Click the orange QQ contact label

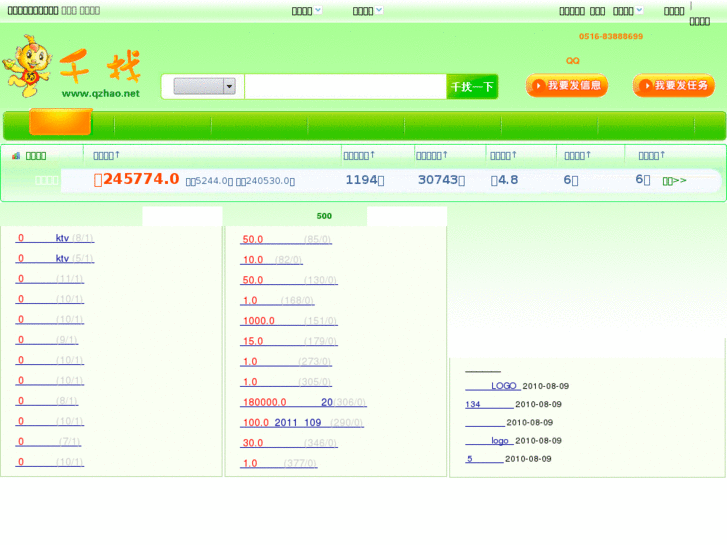573,61
